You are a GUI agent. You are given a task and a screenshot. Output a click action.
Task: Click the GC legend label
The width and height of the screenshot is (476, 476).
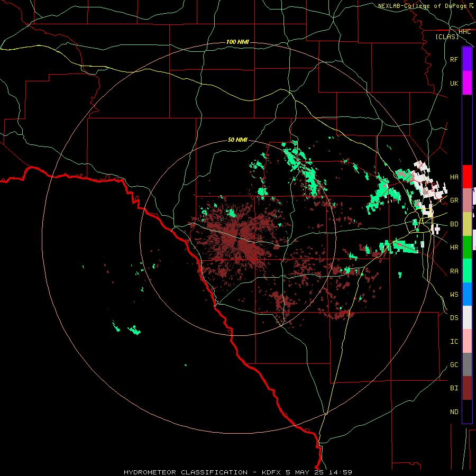pyautogui.click(x=454, y=364)
